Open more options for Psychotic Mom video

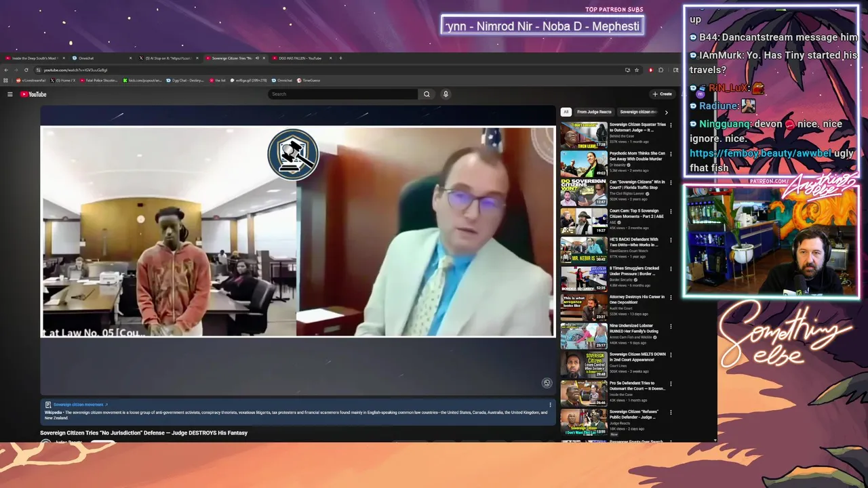pos(671,154)
